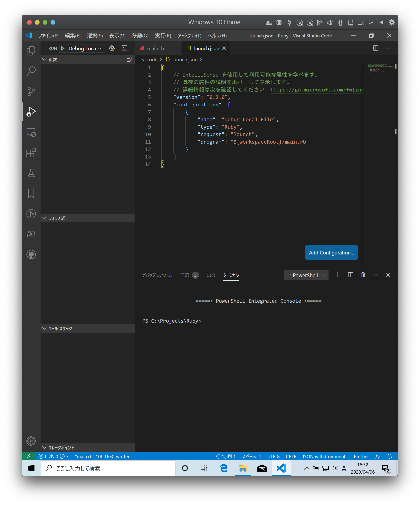Collapse the ウォッチ式 section

[57, 218]
